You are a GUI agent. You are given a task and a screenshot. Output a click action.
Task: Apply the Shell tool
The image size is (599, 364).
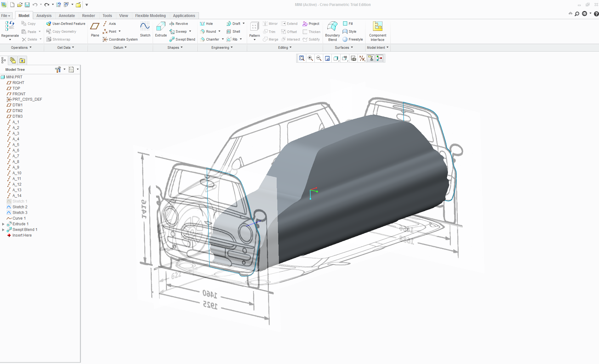(233, 31)
